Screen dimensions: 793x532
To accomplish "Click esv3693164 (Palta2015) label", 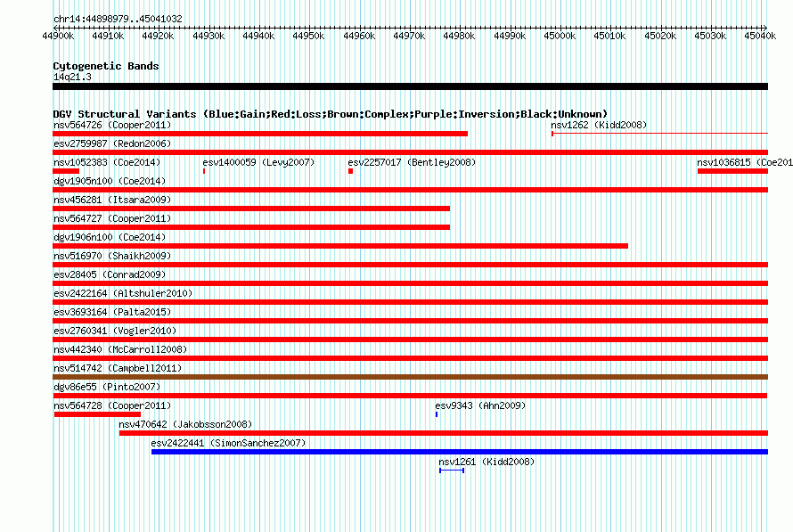I will point(112,312).
